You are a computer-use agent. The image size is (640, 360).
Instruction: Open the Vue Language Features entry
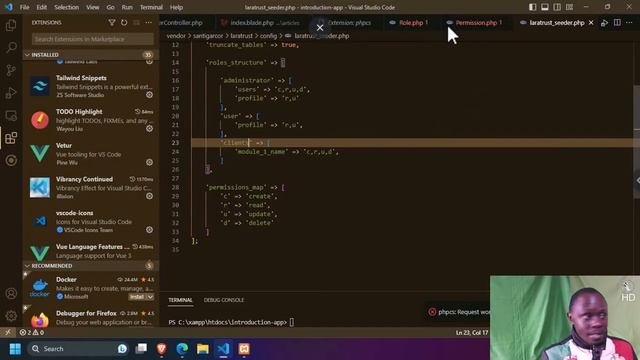click(91, 251)
